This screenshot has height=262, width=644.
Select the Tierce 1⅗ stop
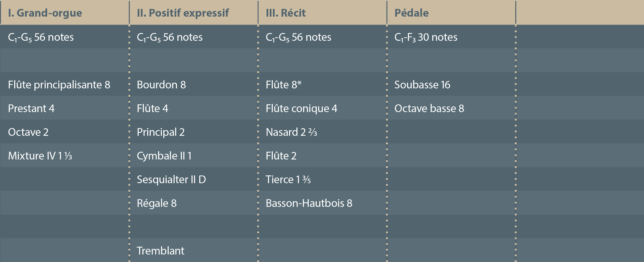288,179
